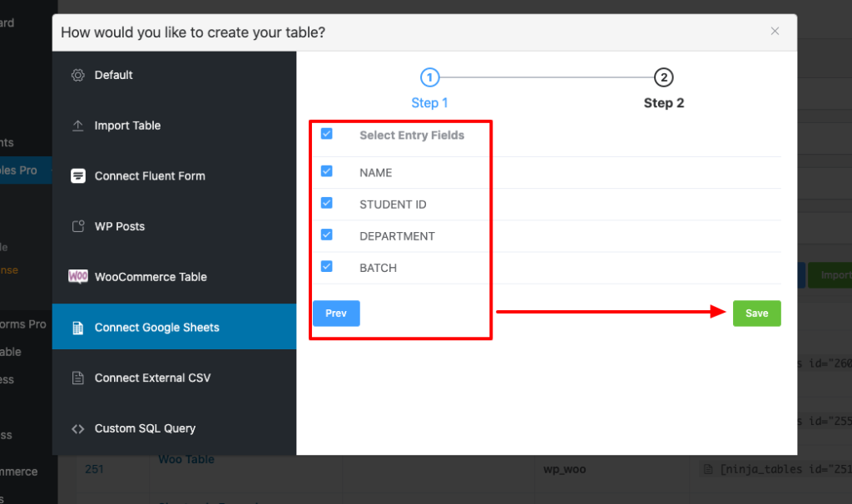Click the Connect Fluent Form icon
This screenshot has width=852, height=504.
(77, 176)
